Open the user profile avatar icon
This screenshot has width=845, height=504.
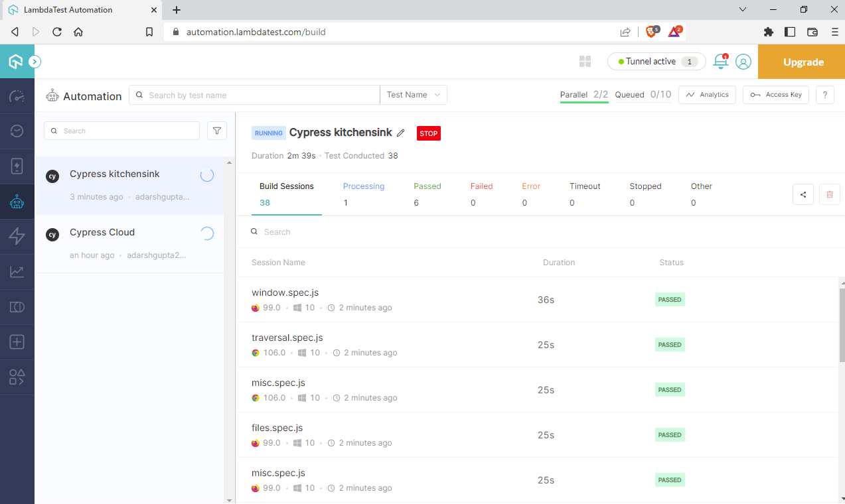point(743,62)
